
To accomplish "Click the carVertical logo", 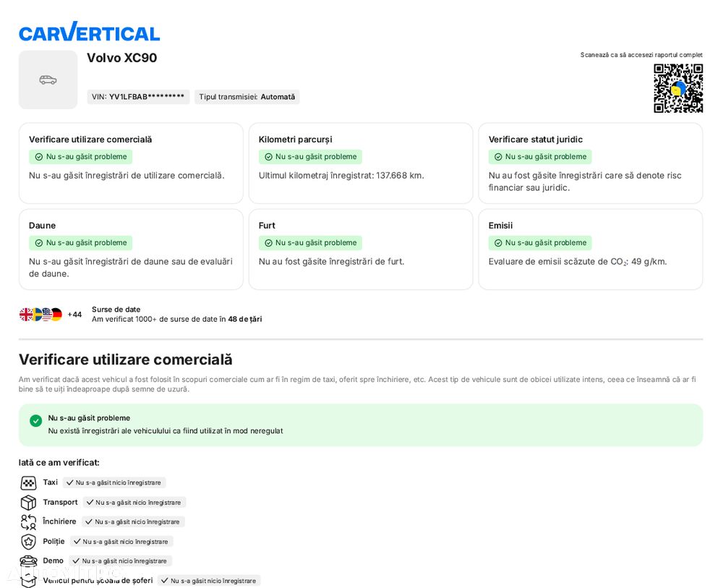I will [89, 33].
